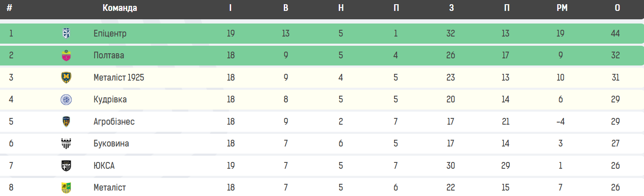Sort by the В wins column header
644x196 pixels.
click(x=286, y=8)
